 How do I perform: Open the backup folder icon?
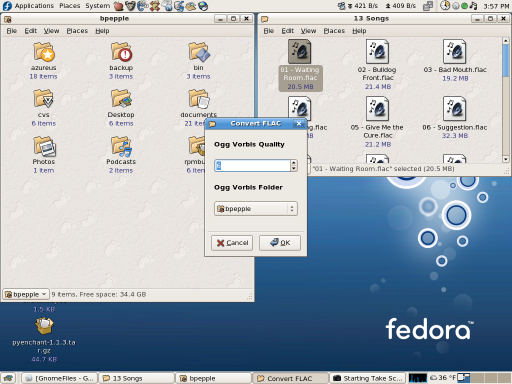[121, 52]
